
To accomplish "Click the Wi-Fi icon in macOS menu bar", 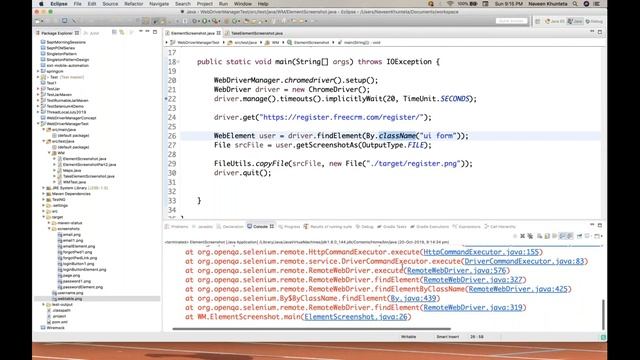I will pyautogui.click(x=450, y=4).
